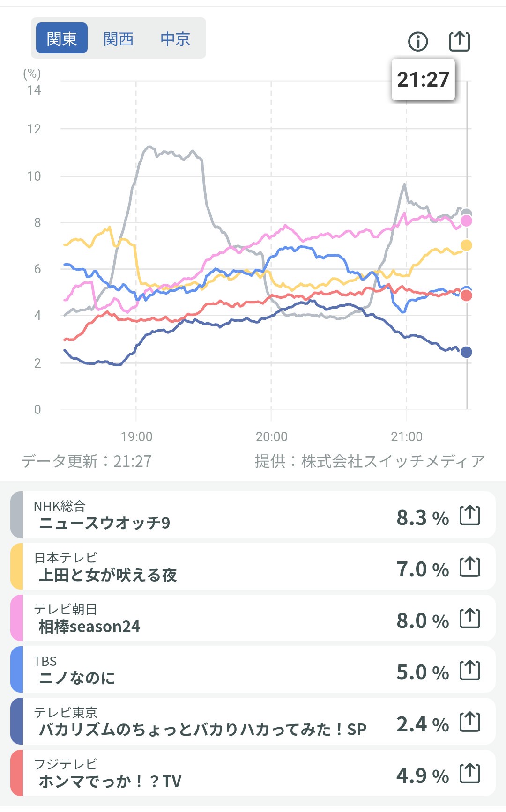Select the 中京 region tab

coord(175,38)
